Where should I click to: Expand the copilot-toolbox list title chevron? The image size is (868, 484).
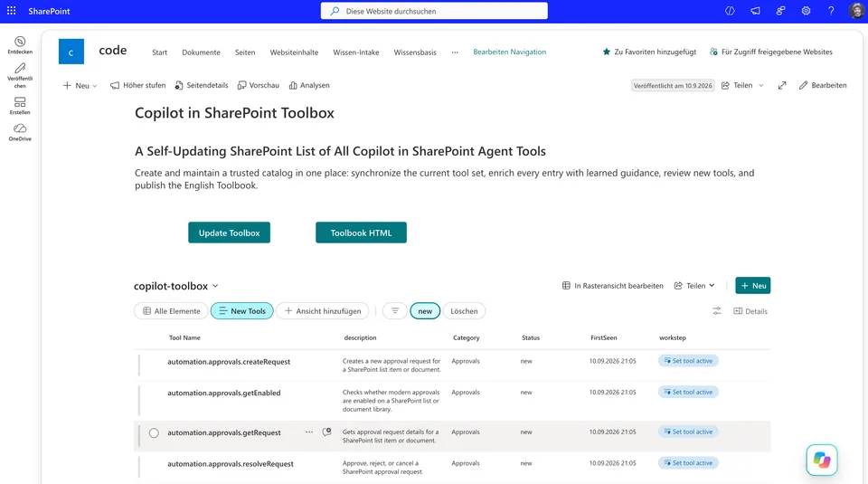tap(215, 286)
